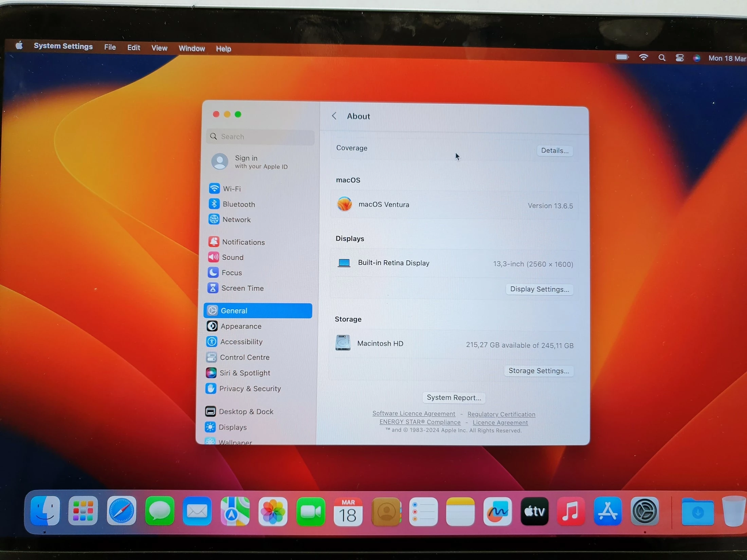Select Accessibility in sidebar
This screenshot has height=560, width=747.
pos(257,341)
